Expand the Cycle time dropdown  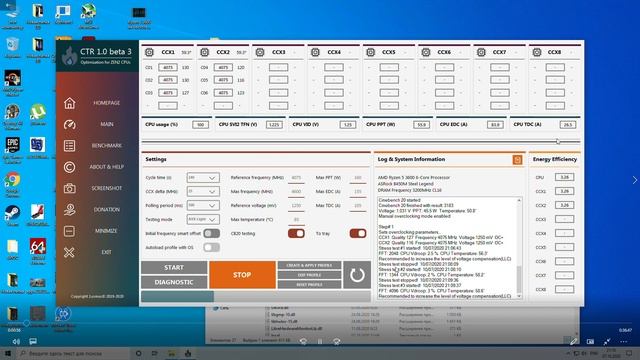203,178
